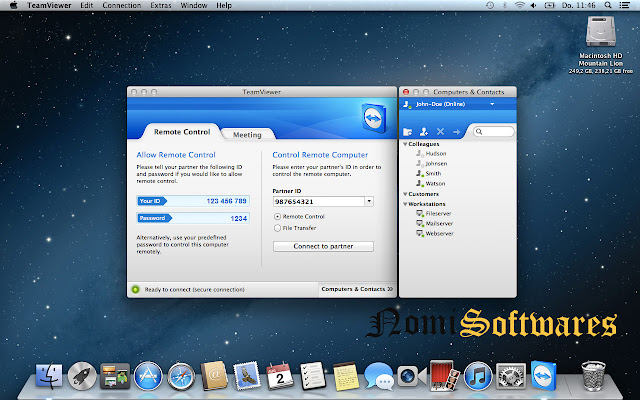Screen dimensions: 640x400
Task: Collapse the Colleagues group
Action: click(405, 144)
